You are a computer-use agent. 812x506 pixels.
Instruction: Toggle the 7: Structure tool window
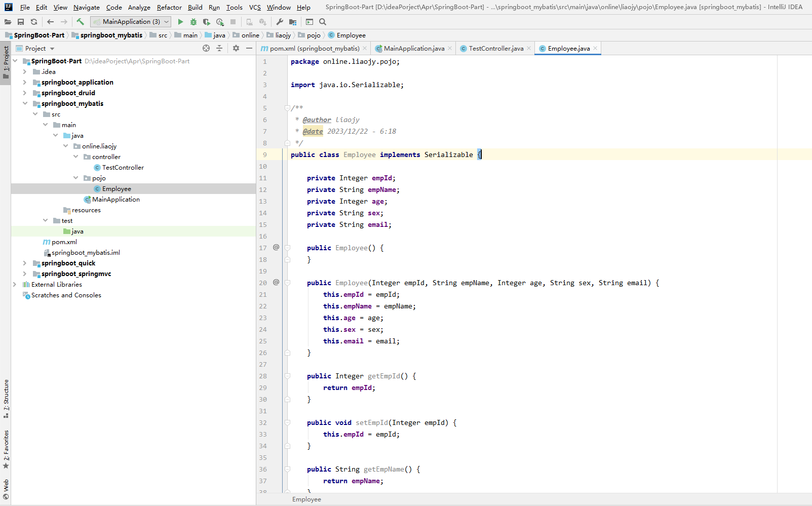click(x=6, y=399)
